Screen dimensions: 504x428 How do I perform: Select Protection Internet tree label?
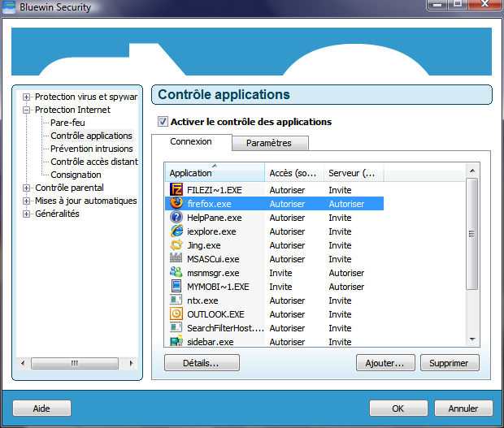[x=72, y=110]
